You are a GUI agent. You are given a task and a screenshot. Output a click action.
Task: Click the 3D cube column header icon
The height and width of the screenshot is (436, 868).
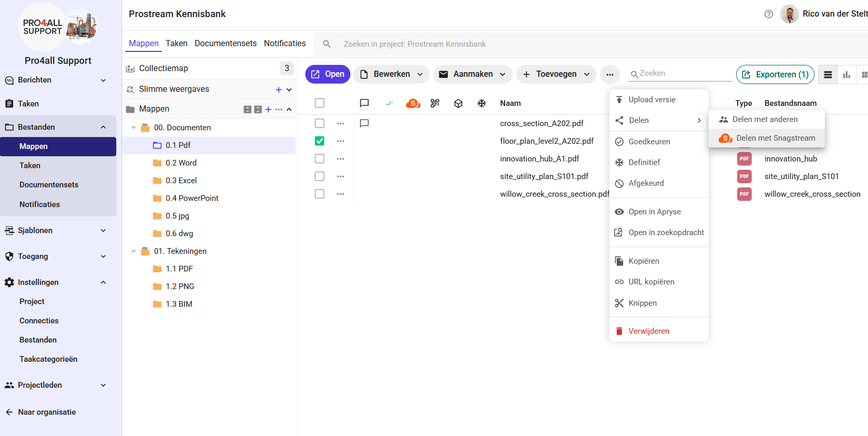point(458,103)
